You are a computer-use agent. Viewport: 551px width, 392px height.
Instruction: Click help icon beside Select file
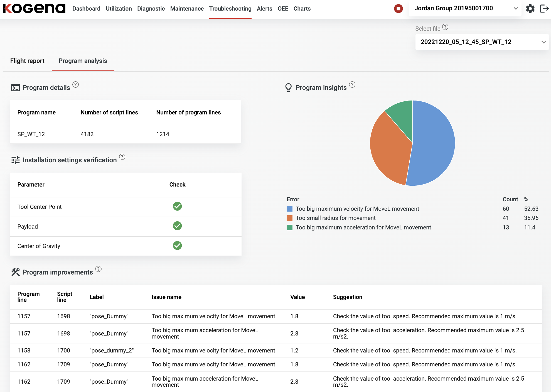click(x=445, y=27)
